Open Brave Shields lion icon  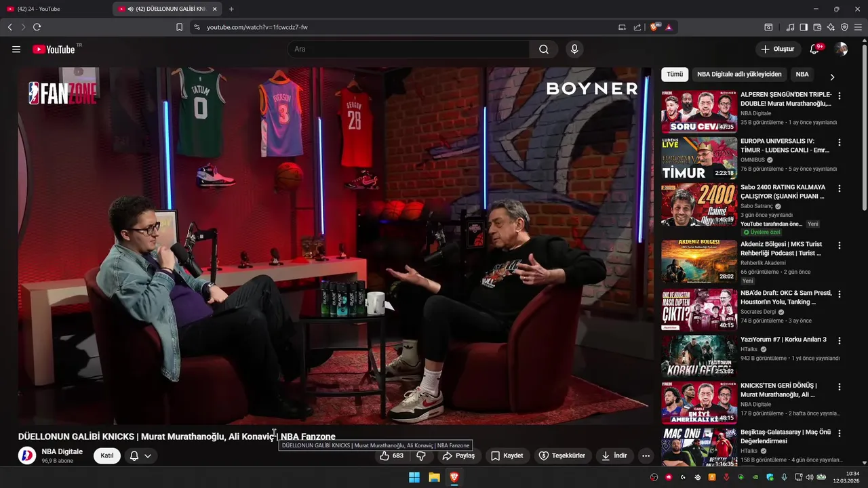(655, 27)
